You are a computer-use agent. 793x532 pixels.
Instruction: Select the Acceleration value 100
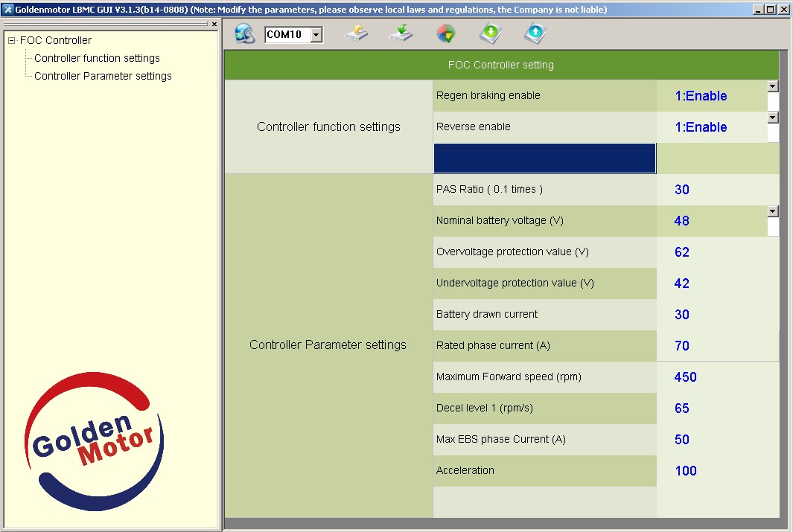tap(715, 471)
